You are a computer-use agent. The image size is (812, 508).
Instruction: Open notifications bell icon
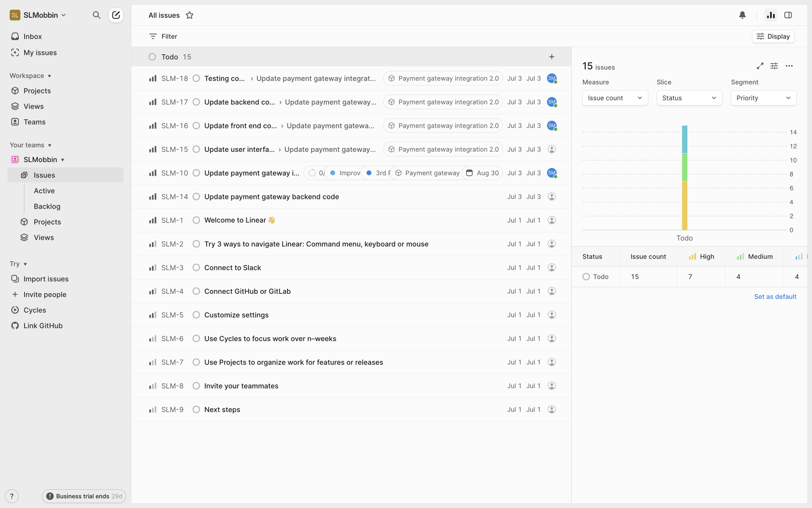pyautogui.click(x=742, y=15)
